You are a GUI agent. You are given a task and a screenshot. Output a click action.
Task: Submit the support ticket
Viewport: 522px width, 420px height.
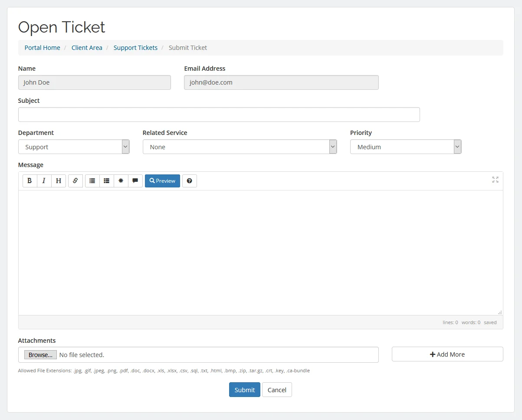244,390
